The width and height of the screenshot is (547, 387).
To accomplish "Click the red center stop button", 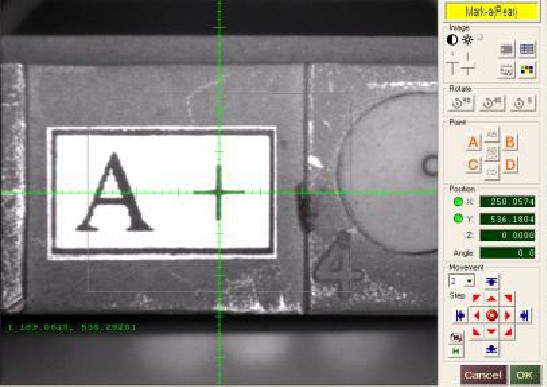I will [492, 315].
